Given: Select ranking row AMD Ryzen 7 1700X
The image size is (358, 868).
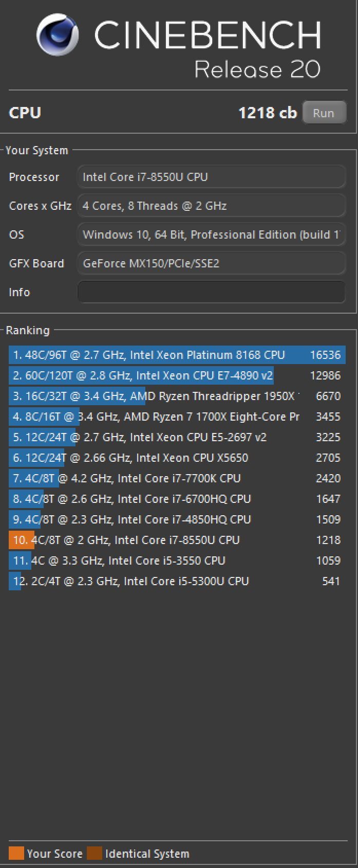Looking at the screenshot, I should (x=177, y=417).
